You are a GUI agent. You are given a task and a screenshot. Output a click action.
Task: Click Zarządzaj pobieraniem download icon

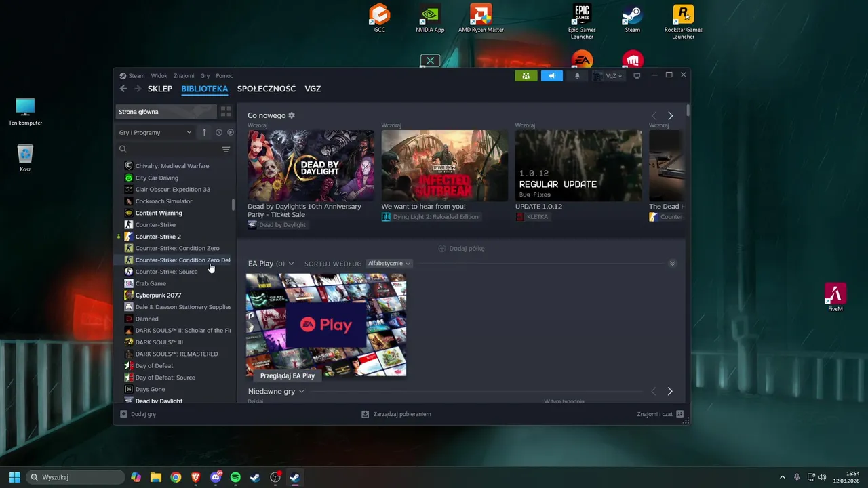click(x=366, y=414)
